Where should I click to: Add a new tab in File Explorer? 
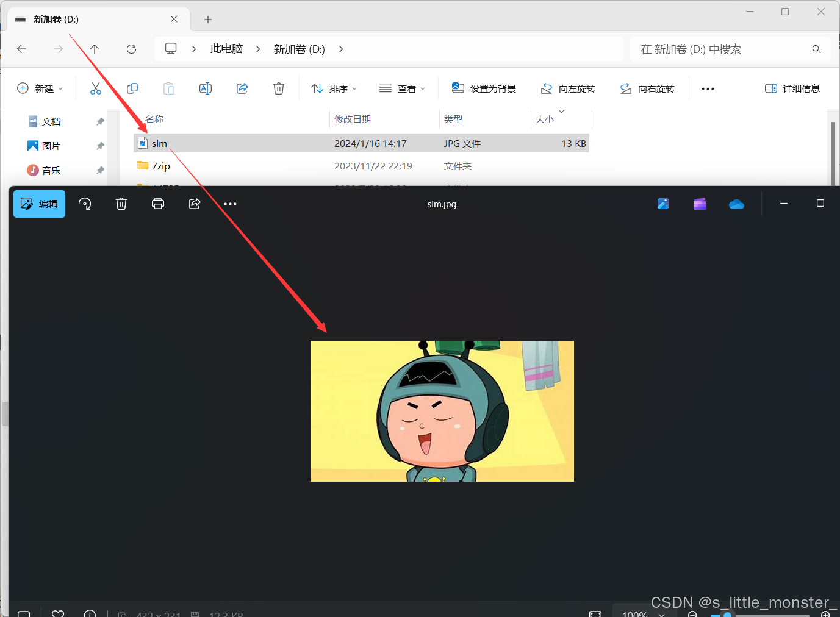[x=208, y=20]
